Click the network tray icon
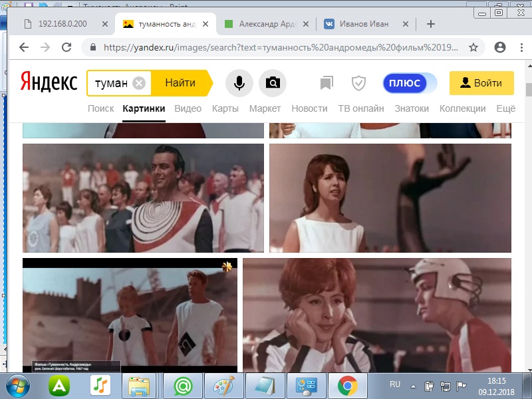Image resolution: width=532 pixels, height=399 pixels. [x=445, y=386]
